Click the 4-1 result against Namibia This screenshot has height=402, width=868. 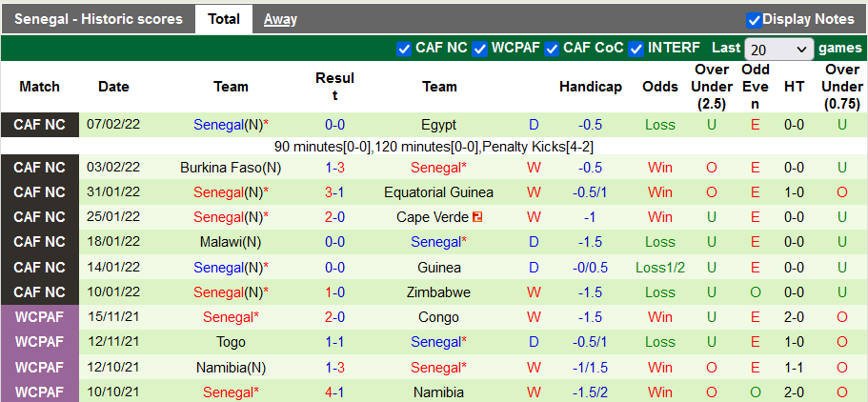point(334,392)
